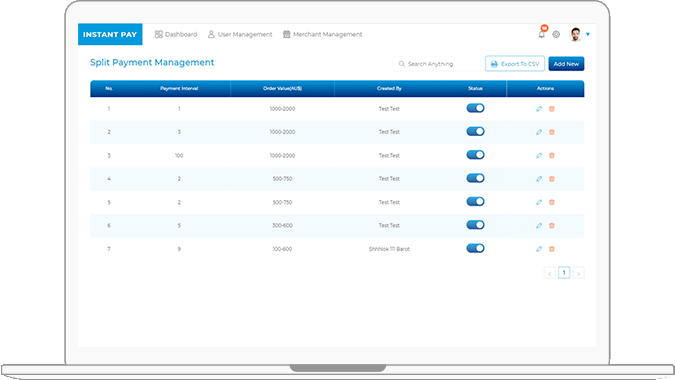The width and height of the screenshot is (675, 380).
Task: Delete row 2 with the trash icon
Action: coord(552,132)
